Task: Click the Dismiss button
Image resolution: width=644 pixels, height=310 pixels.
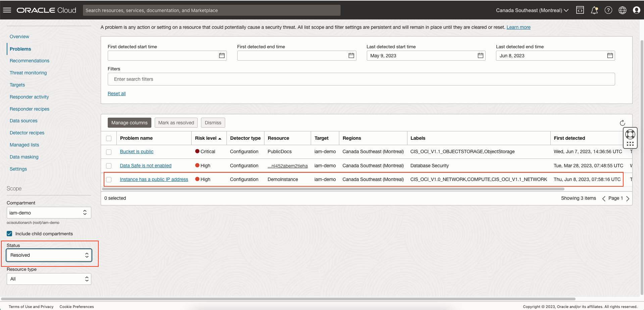Action: point(213,123)
